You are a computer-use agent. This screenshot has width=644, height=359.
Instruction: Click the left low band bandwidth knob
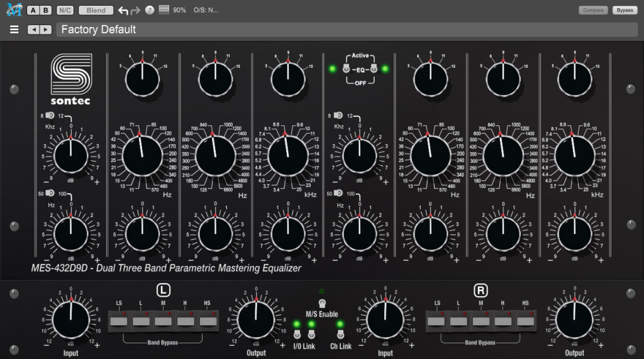143,80
